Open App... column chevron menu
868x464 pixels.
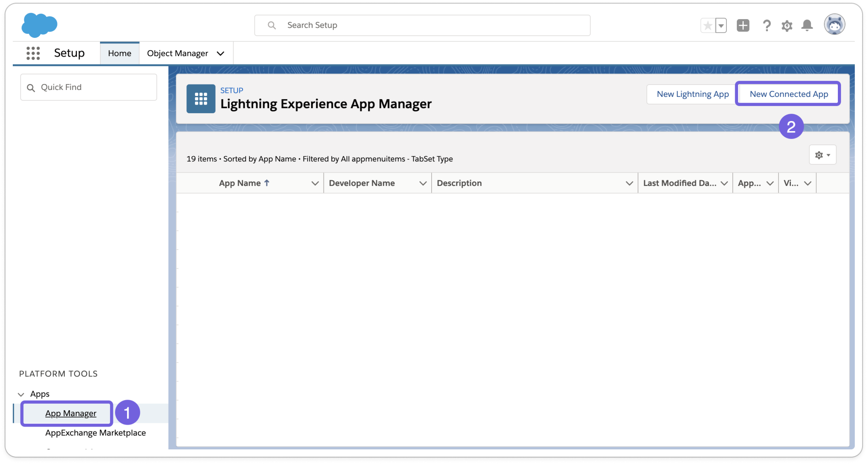(770, 183)
